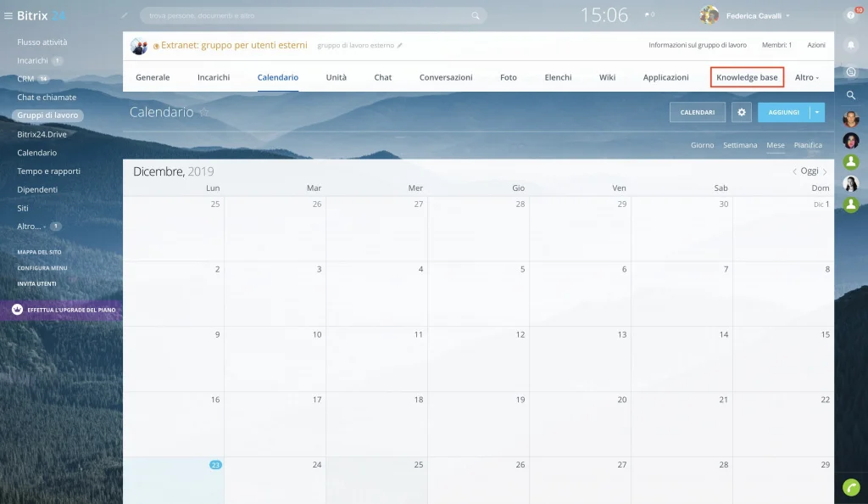Screen dimensions: 868x504
Task: Open the Foto tab
Action: point(509,77)
